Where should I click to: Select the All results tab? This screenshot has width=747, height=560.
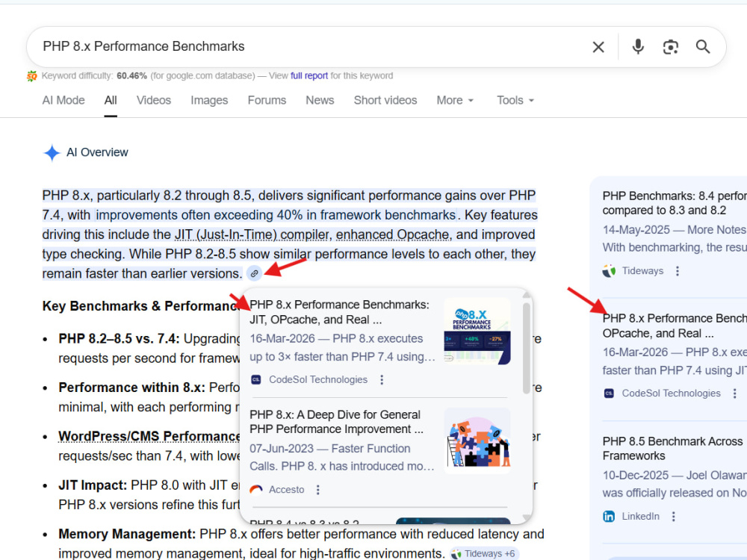[111, 101]
